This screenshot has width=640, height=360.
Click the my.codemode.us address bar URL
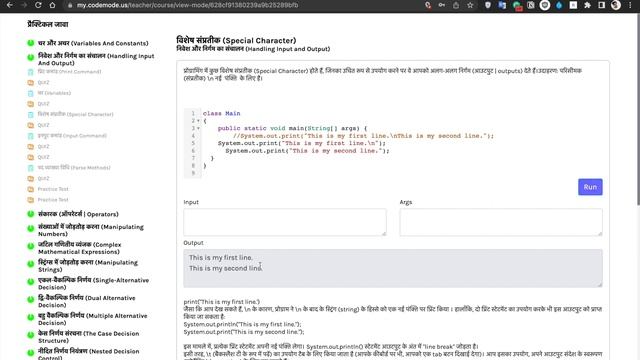[x=187, y=5]
